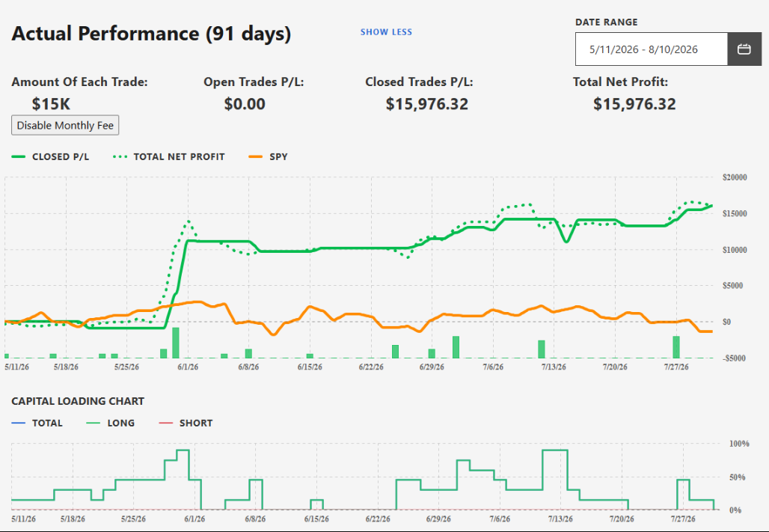769x532 pixels.
Task: Click the 6/15/26 performance chart axis label
Action: 310,367
